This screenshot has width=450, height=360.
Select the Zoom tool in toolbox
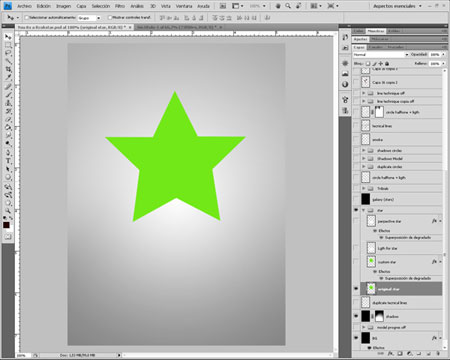[x=8, y=211]
